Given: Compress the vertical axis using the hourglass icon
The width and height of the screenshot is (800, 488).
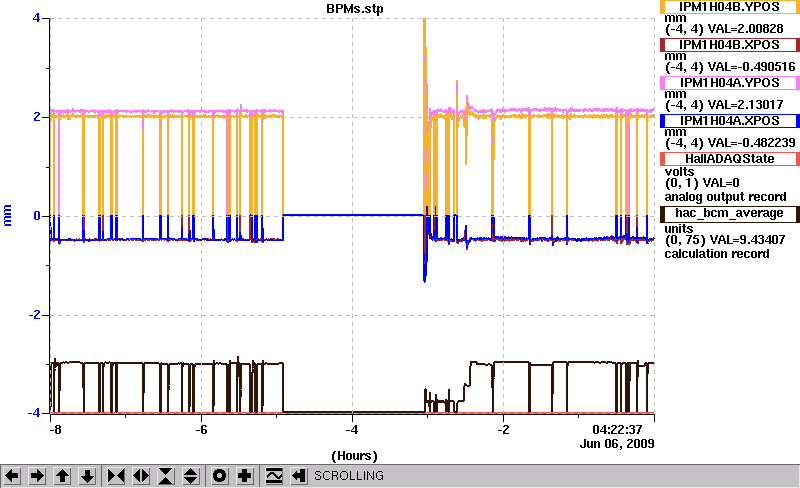Looking at the screenshot, I should tap(166, 476).
